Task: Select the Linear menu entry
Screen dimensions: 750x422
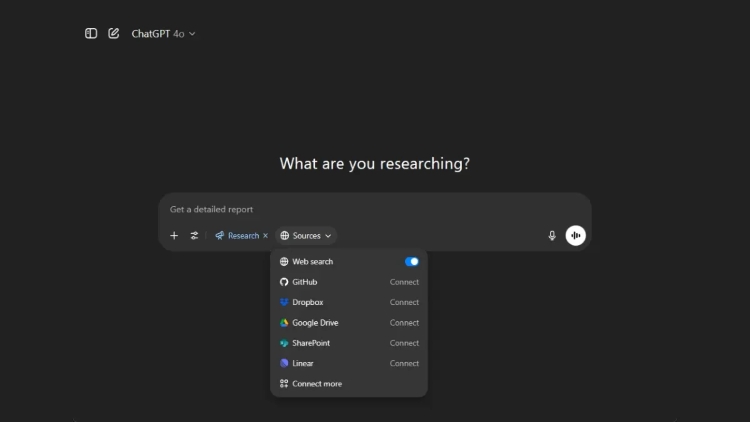Action: click(304, 363)
